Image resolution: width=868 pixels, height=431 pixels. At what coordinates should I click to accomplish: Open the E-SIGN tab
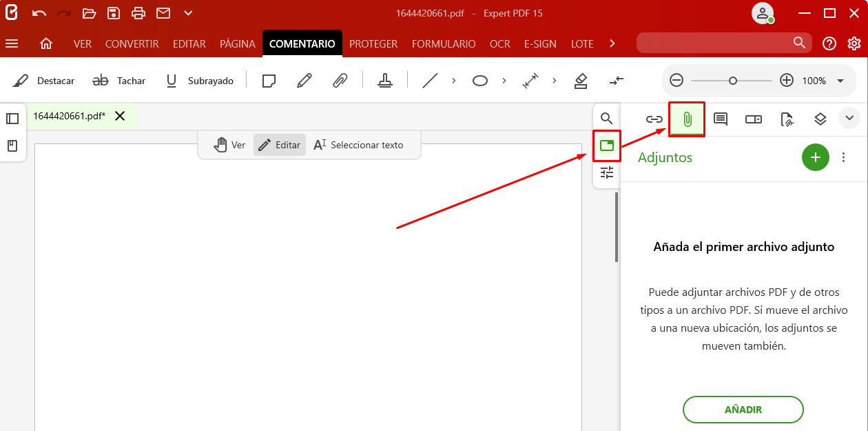pyautogui.click(x=540, y=43)
